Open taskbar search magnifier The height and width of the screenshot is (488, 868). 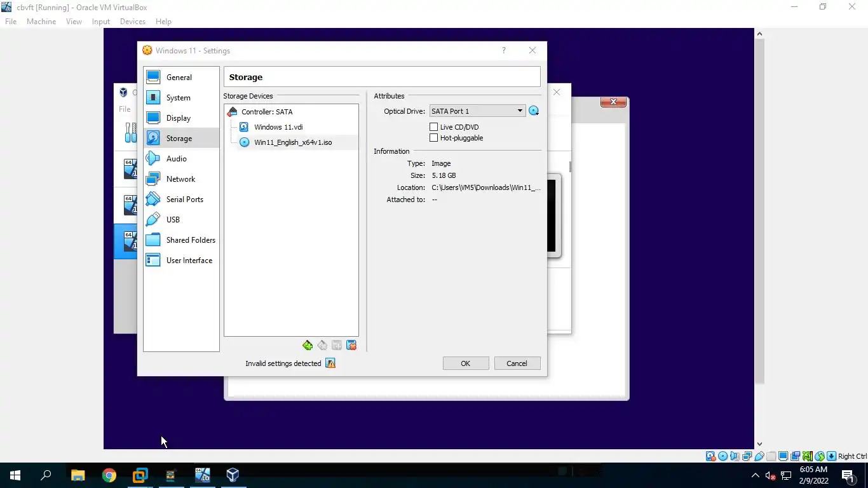point(46,475)
